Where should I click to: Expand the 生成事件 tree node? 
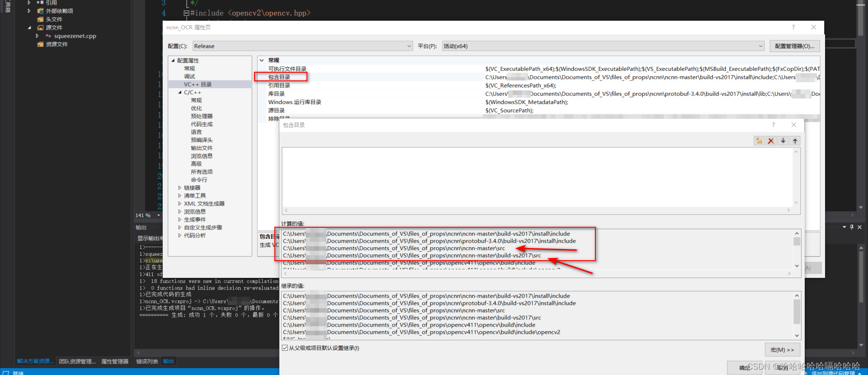click(x=179, y=220)
